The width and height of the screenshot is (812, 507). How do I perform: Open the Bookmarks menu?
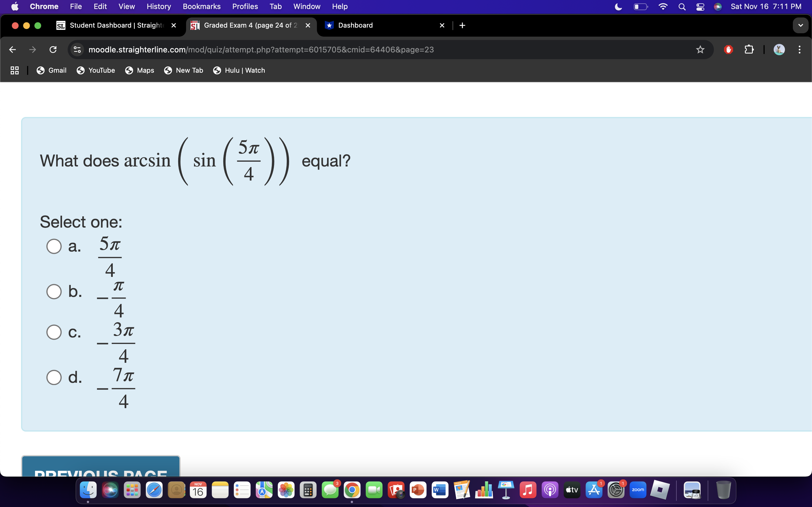pyautogui.click(x=202, y=6)
